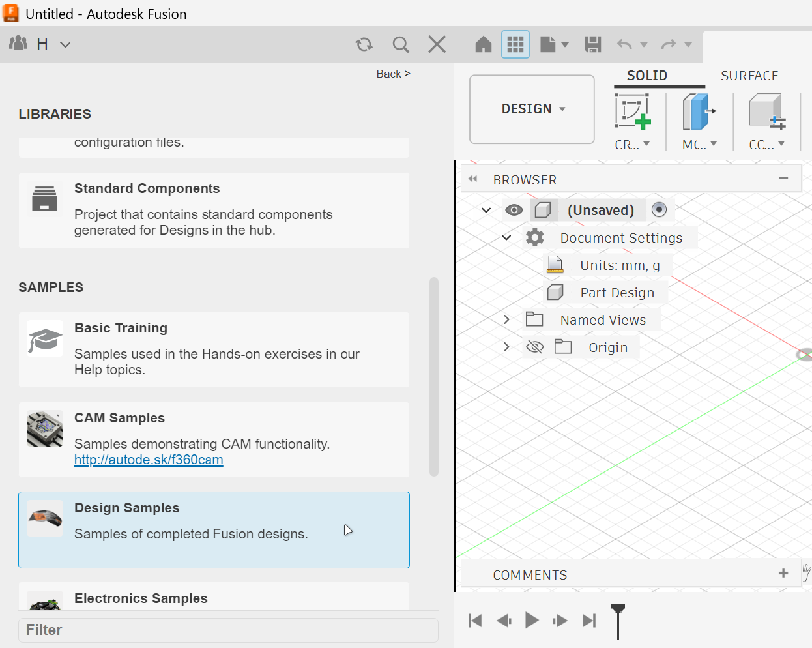Click the Origin folder icon
The width and height of the screenshot is (812, 648).
pos(563,346)
